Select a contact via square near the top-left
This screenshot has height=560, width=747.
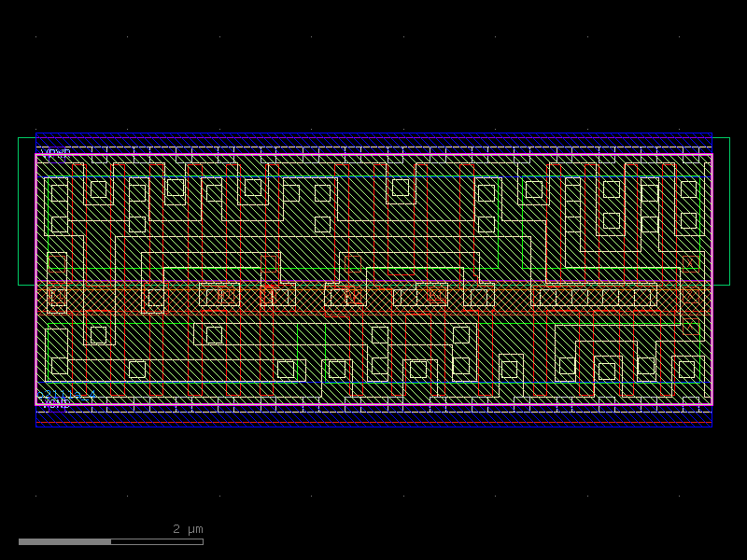coord(58,191)
